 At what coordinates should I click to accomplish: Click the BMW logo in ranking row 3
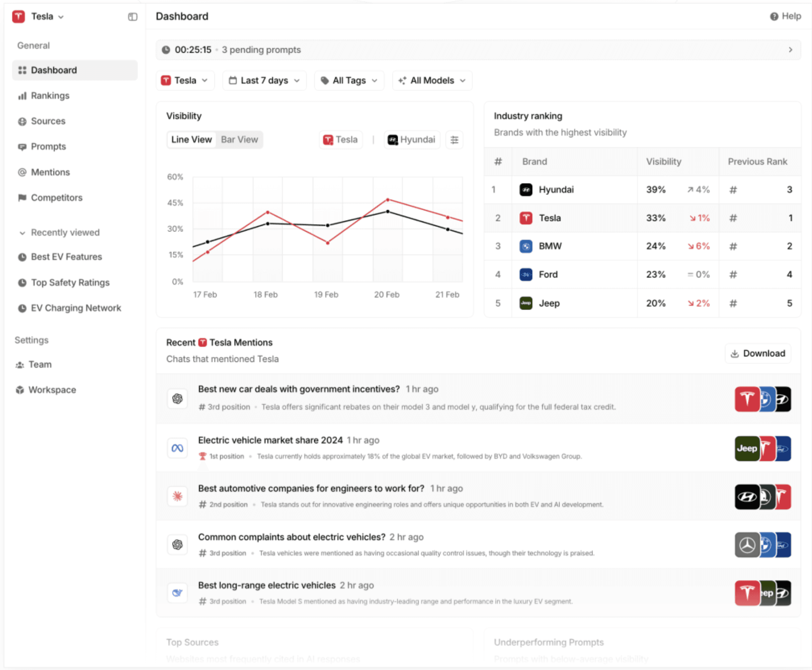tap(526, 246)
